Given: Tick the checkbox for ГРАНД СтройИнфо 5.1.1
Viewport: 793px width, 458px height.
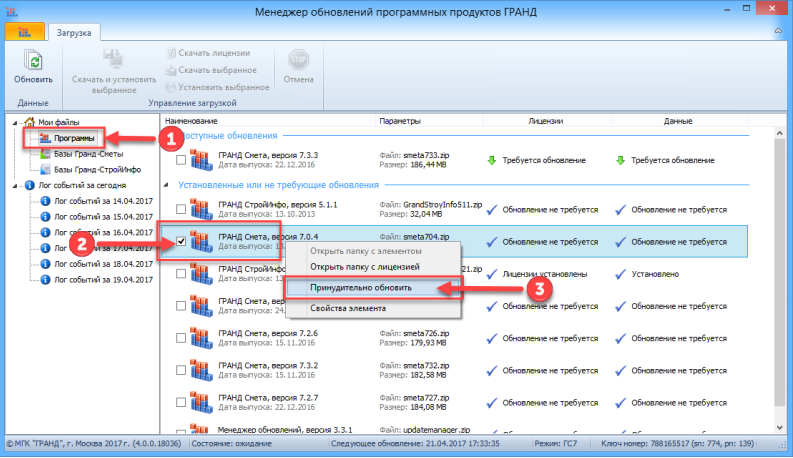Looking at the screenshot, I should click(181, 209).
